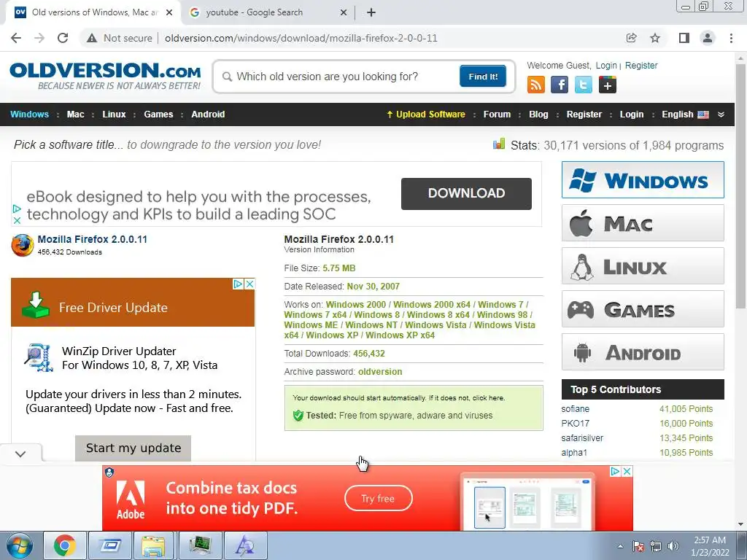Bookmark this page with star icon
This screenshot has width=747, height=560.
click(655, 38)
